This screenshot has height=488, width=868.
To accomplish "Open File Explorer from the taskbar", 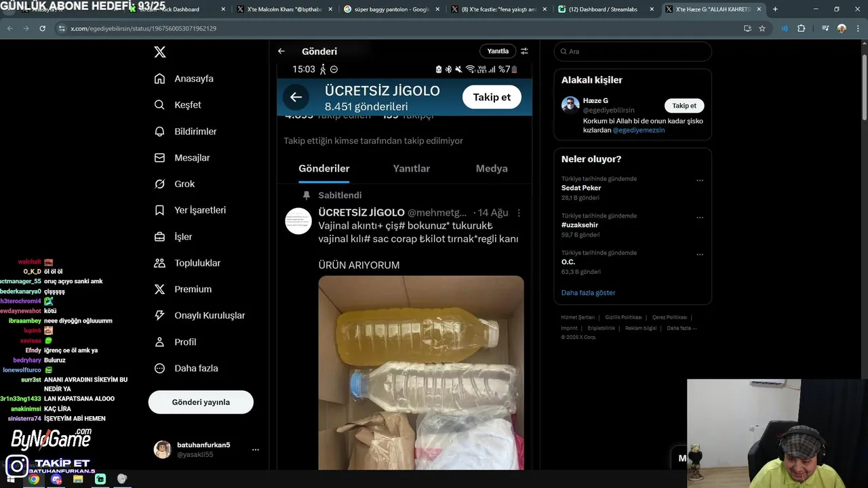I will pos(78,479).
